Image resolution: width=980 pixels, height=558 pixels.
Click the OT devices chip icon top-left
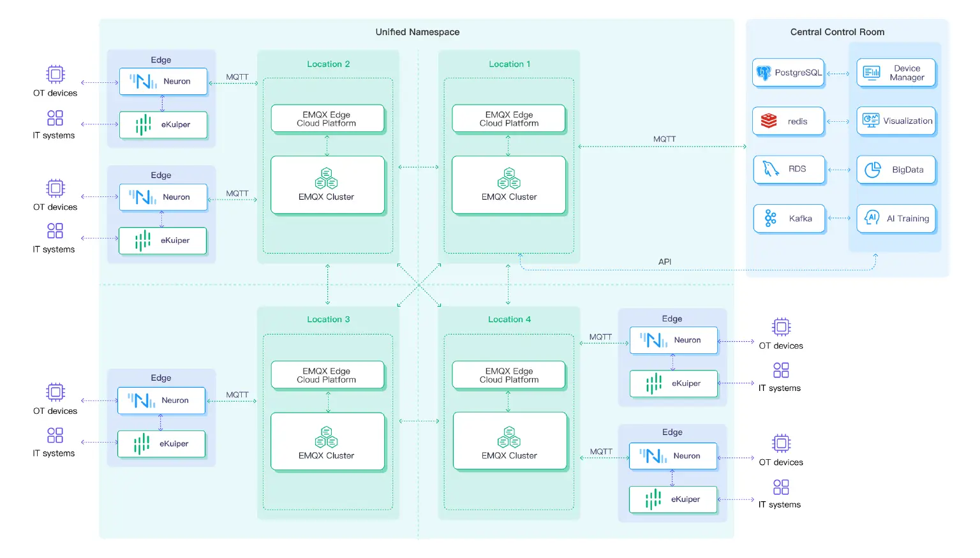[x=55, y=75]
